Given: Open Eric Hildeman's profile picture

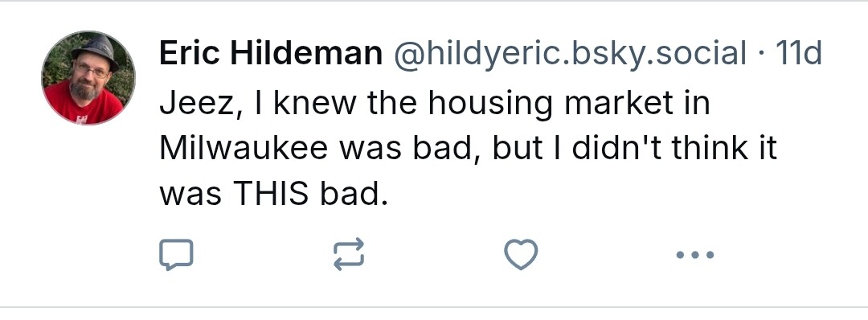Looking at the screenshot, I should (x=88, y=78).
